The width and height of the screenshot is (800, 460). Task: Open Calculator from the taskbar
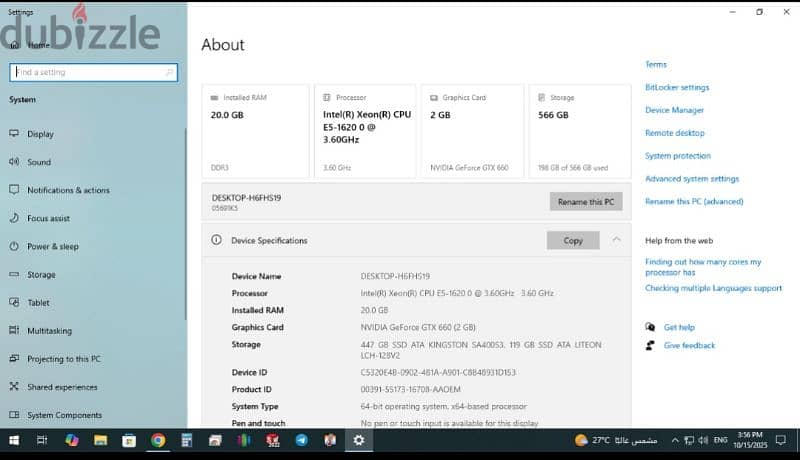(187, 440)
